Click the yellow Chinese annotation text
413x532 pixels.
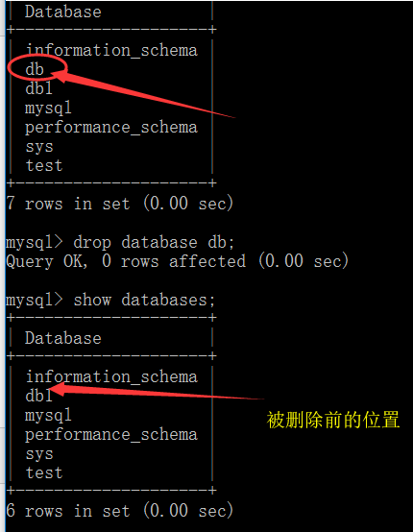[x=333, y=420]
